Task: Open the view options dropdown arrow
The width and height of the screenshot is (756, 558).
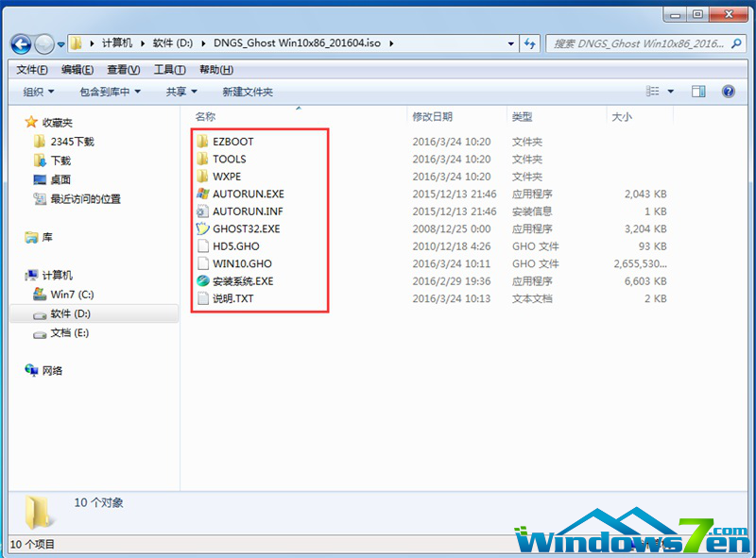Action: [670, 91]
